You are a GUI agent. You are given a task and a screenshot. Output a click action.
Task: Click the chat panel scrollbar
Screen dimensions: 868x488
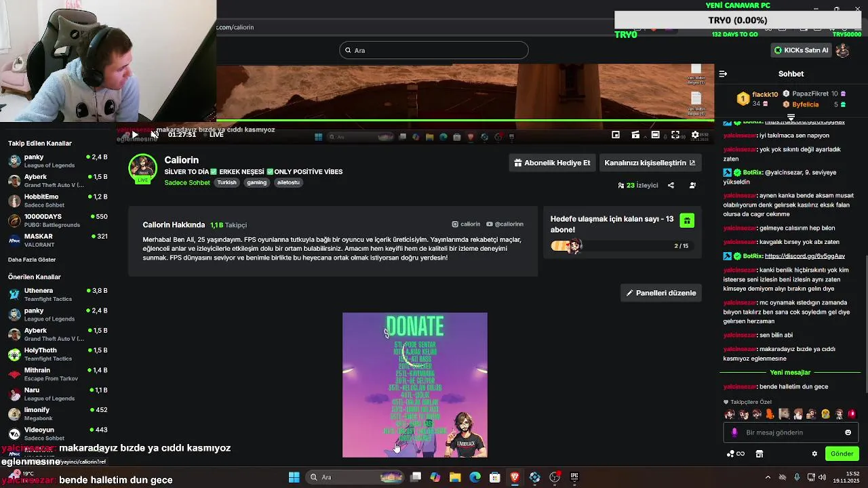point(866,323)
